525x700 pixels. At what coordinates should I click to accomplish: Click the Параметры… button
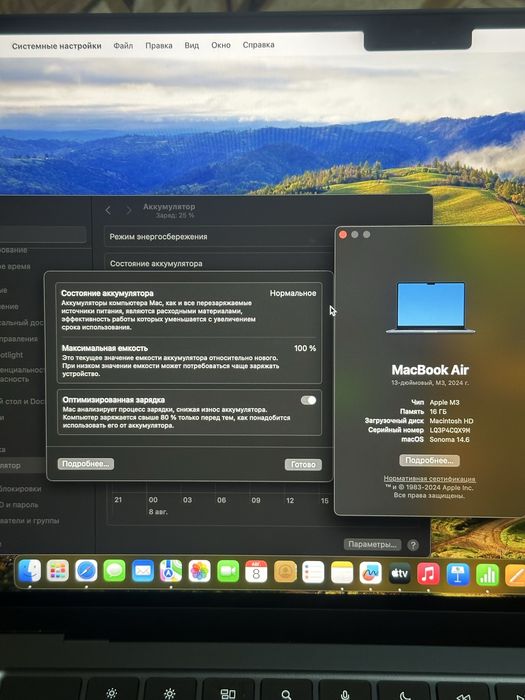[372, 545]
